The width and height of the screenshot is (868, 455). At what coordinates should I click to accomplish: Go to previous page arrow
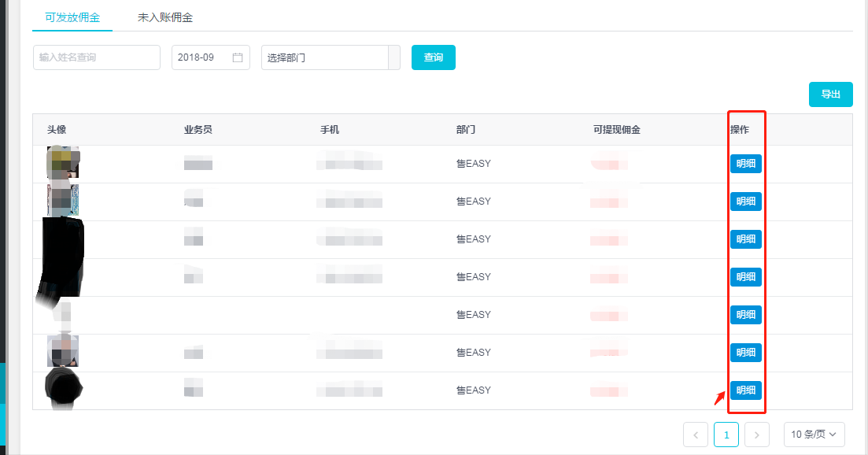(x=696, y=435)
